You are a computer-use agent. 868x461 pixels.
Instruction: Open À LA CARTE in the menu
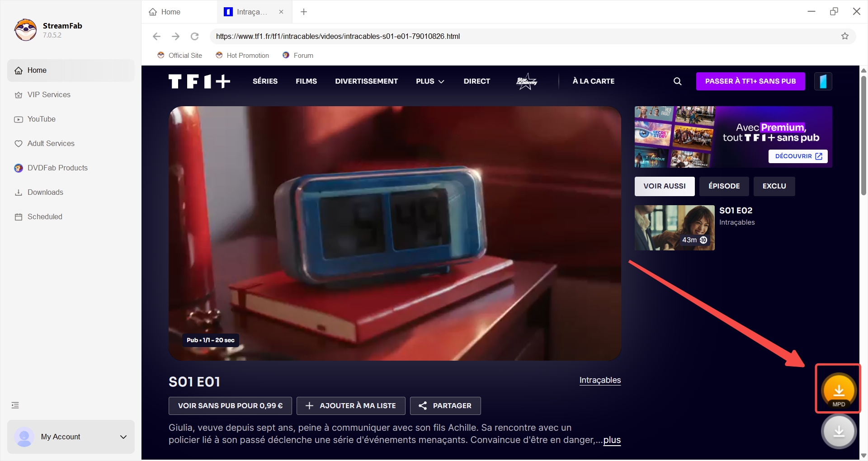(x=593, y=81)
